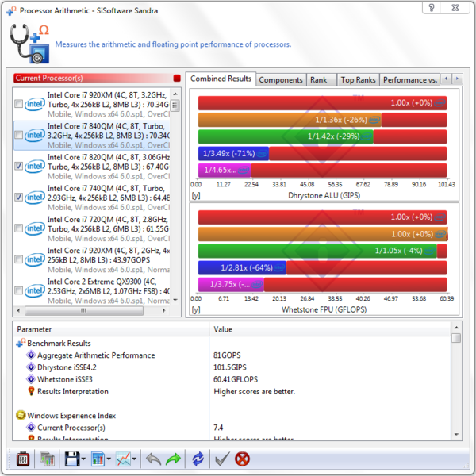Click the Windows Experience Index group icon
Image resolution: width=476 pixels, height=476 pixels.
[21, 415]
